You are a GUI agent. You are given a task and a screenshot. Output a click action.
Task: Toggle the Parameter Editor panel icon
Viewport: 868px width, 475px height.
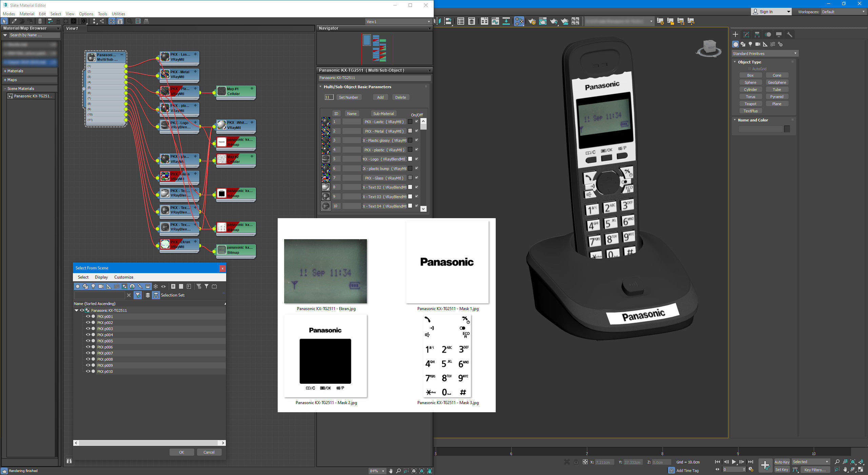(120, 21)
